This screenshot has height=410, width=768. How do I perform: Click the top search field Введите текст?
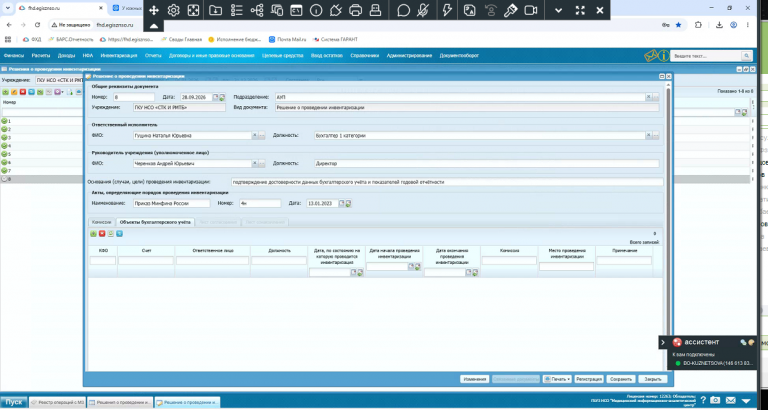(x=706, y=56)
